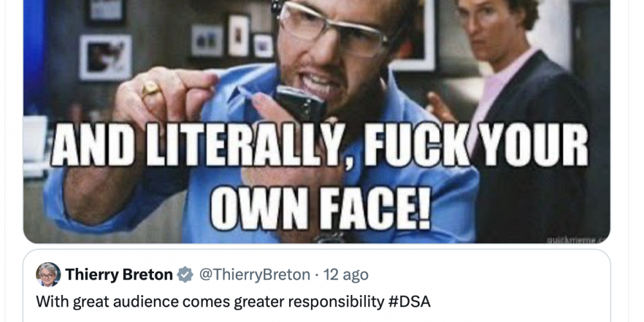This screenshot has width=644, height=322.
Task: Open the '12 ago' timestamp link
Action: click(x=346, y=274)
